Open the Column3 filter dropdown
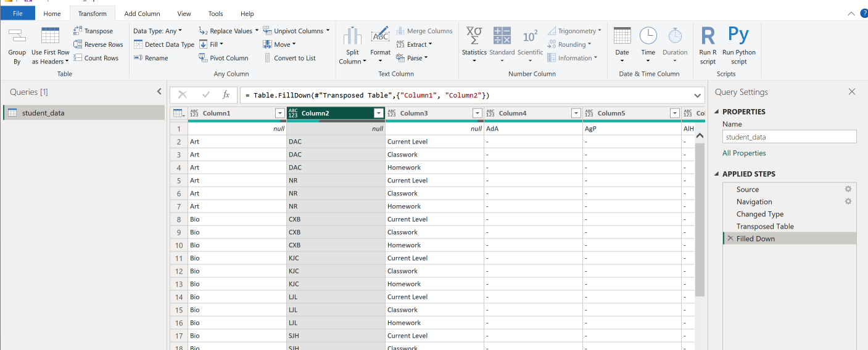Screen dimensions: 868x350 point(477,113)
